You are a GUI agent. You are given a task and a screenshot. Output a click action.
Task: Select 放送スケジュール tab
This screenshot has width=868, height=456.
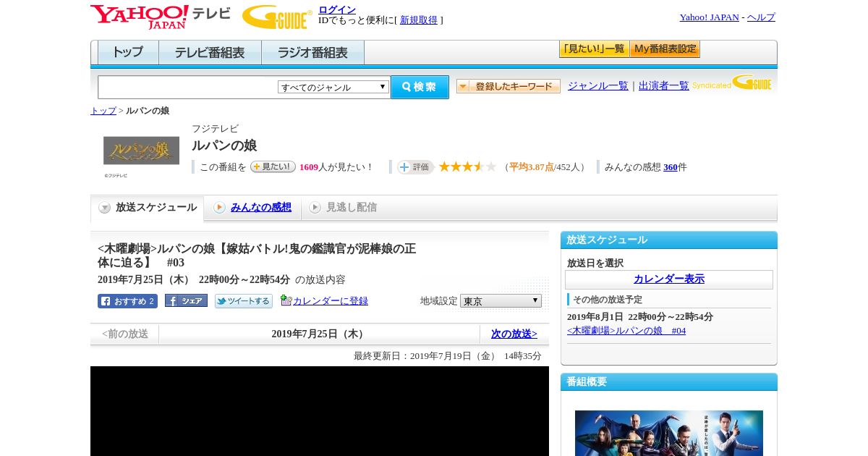tap(148, 208)
